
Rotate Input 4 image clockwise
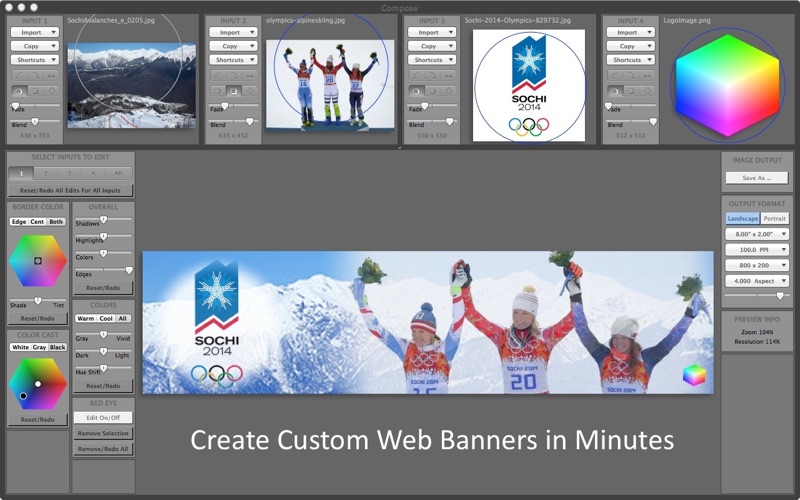[x=631, y=76]
